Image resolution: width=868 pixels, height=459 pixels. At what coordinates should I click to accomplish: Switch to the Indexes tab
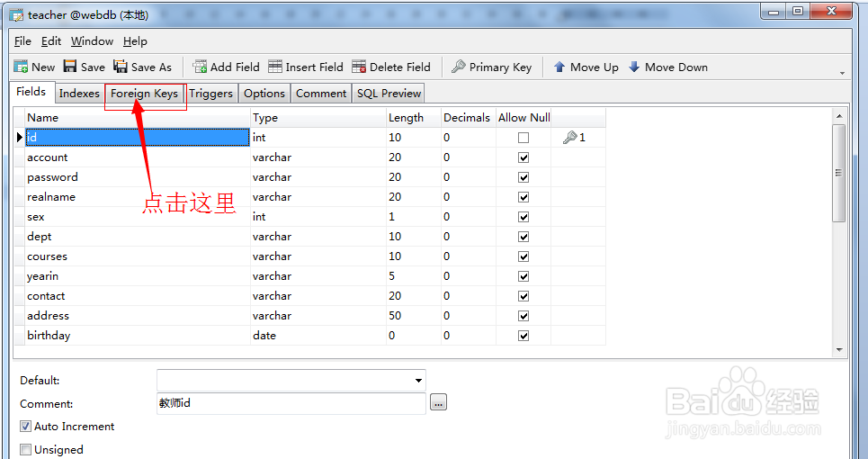pyautogui.click(x=79, y=94)
